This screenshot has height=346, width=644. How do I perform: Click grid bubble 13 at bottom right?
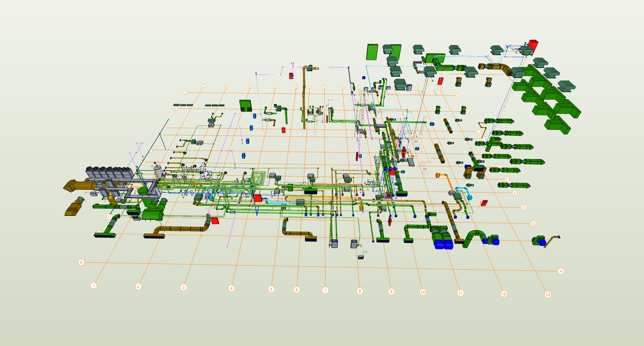pyautogui.click(x=547, y=295)
